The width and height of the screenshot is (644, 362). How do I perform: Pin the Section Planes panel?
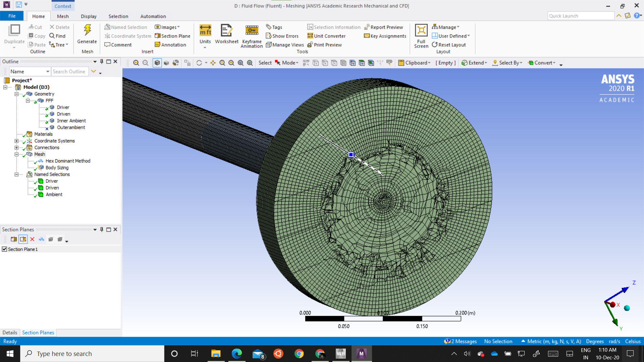coord(102,230)
